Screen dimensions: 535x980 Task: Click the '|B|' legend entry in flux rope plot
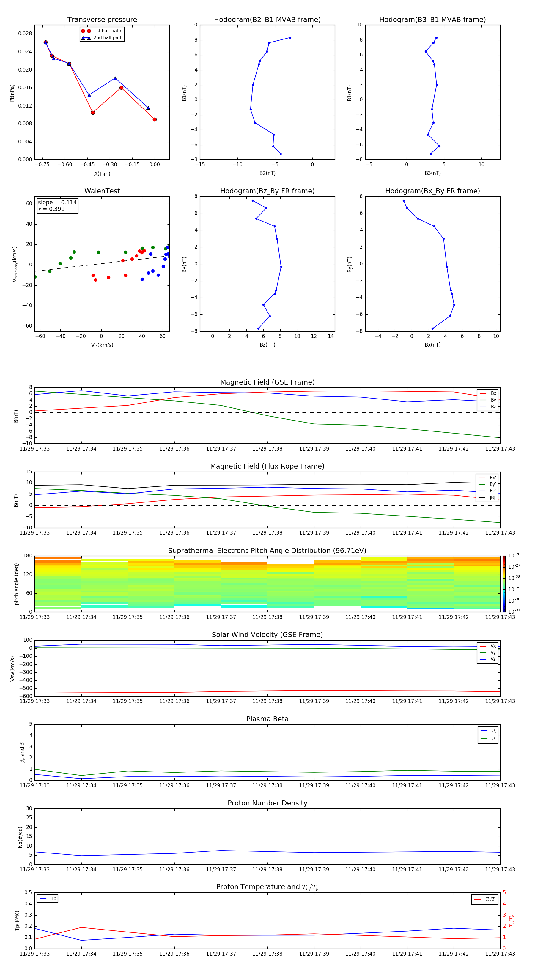click(x=487, y=498)
